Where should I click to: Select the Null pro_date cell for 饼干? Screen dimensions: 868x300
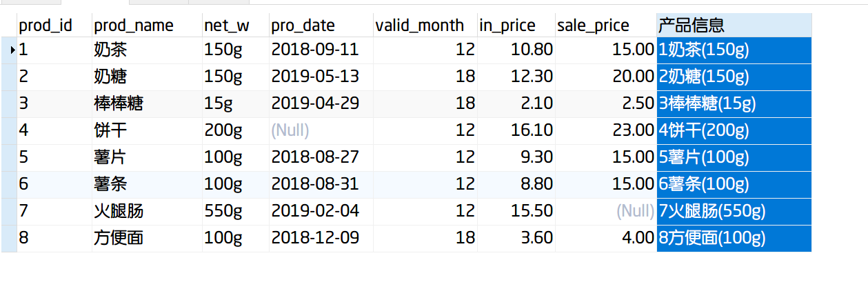tap(321, 130)
